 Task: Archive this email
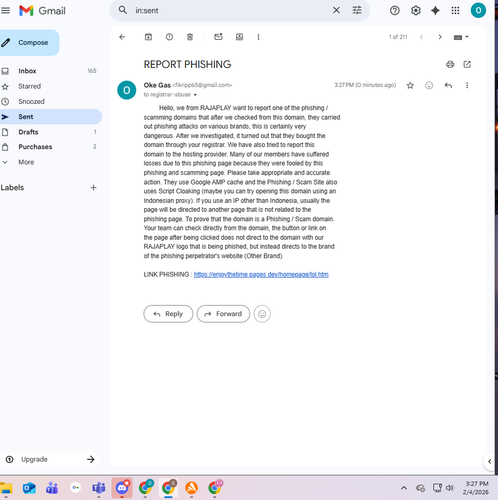click(148, 37)
